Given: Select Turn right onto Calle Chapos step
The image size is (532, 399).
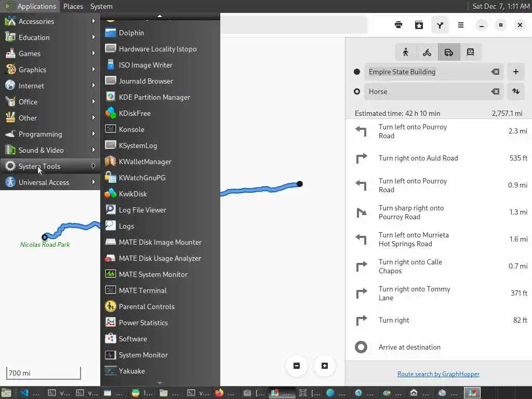Looking at the screenshot, I should (438, 267).
